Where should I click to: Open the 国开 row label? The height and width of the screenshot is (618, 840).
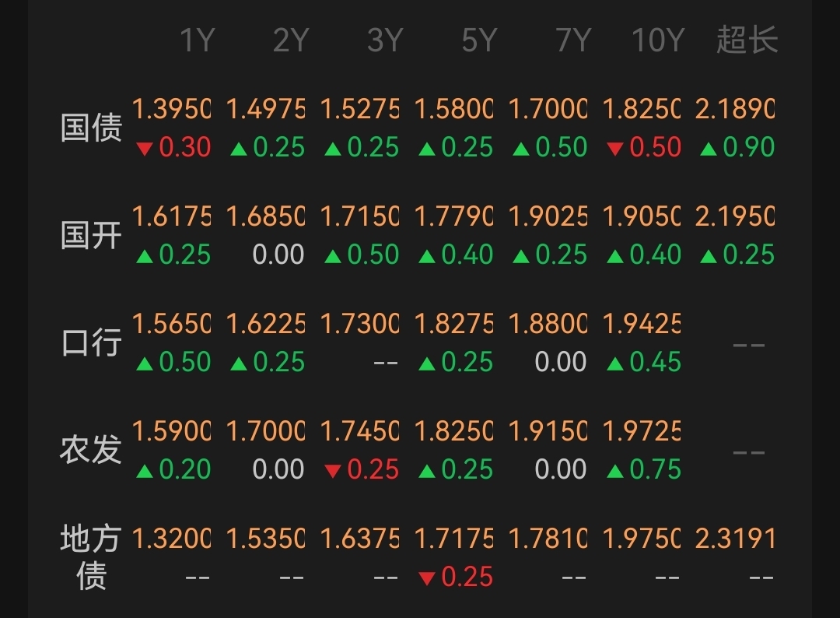coord(92,236)
